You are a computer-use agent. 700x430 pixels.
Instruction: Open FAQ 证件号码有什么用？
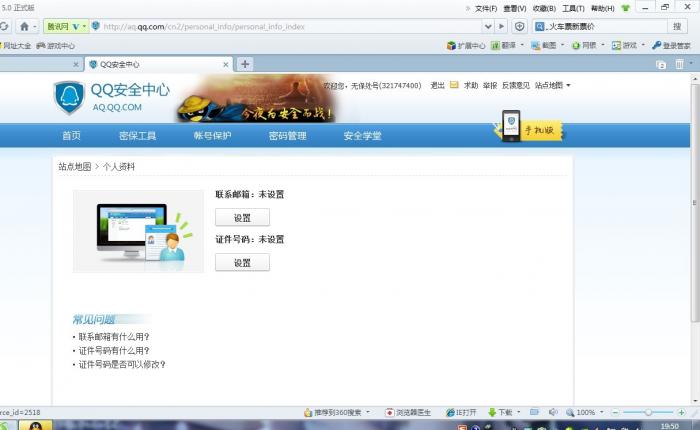click(x=114, y=351)
